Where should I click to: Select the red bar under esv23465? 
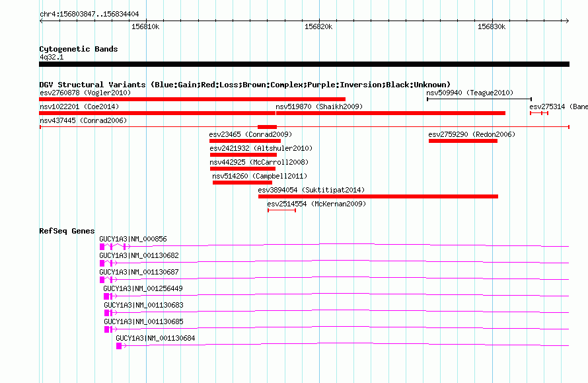(245, 141)
